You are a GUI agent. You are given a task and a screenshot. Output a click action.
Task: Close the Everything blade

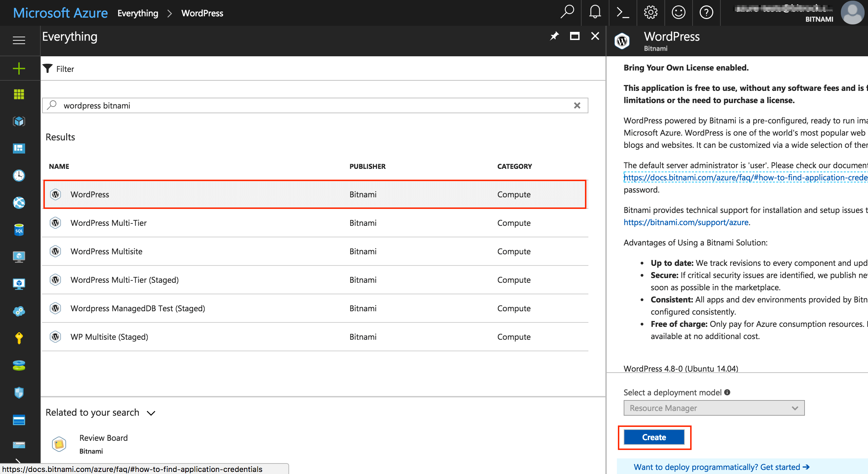point(595,36)
